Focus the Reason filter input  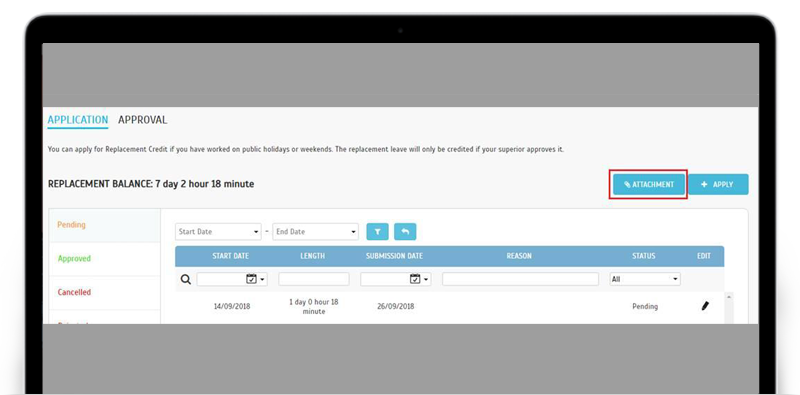520,279
